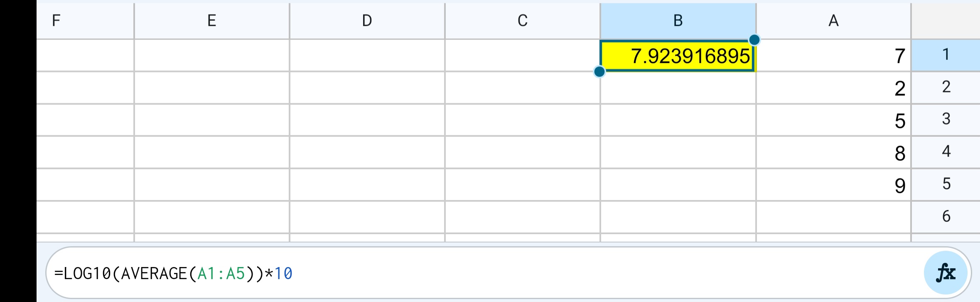Viewport: 980px width, 302px height.
Task: Click the empty cell C1
Action: [522, 55]
